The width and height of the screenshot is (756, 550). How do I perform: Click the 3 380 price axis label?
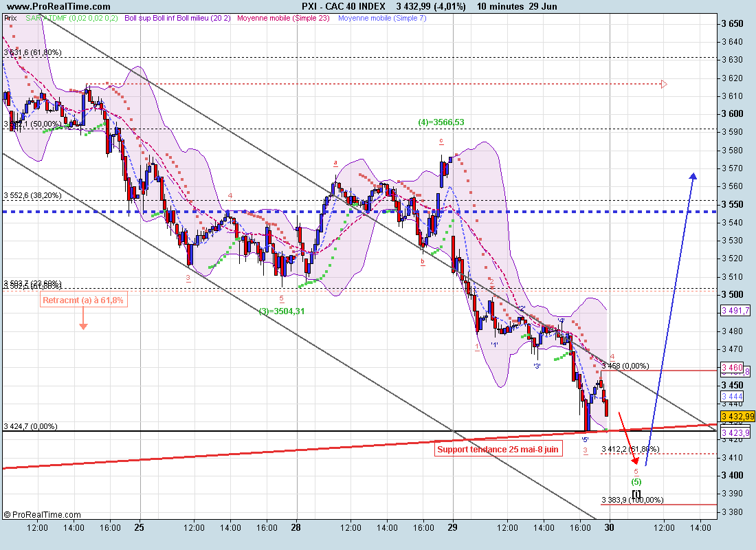(x=733, y=512)
